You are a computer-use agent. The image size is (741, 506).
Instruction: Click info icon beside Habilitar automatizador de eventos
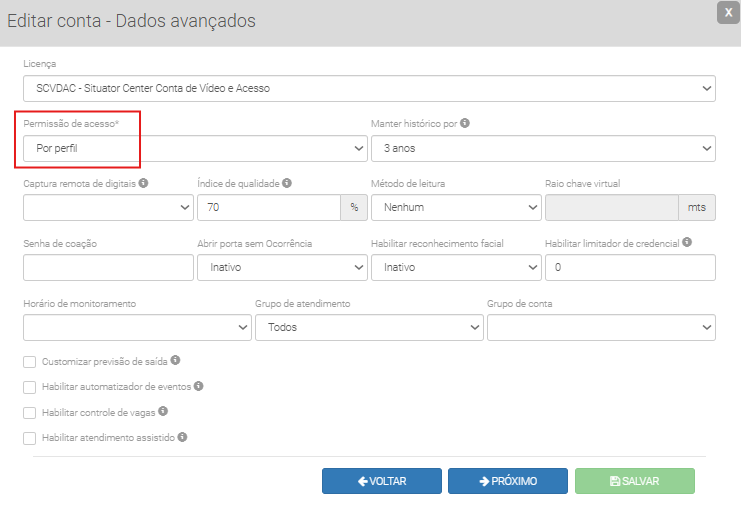coord(198,386)
